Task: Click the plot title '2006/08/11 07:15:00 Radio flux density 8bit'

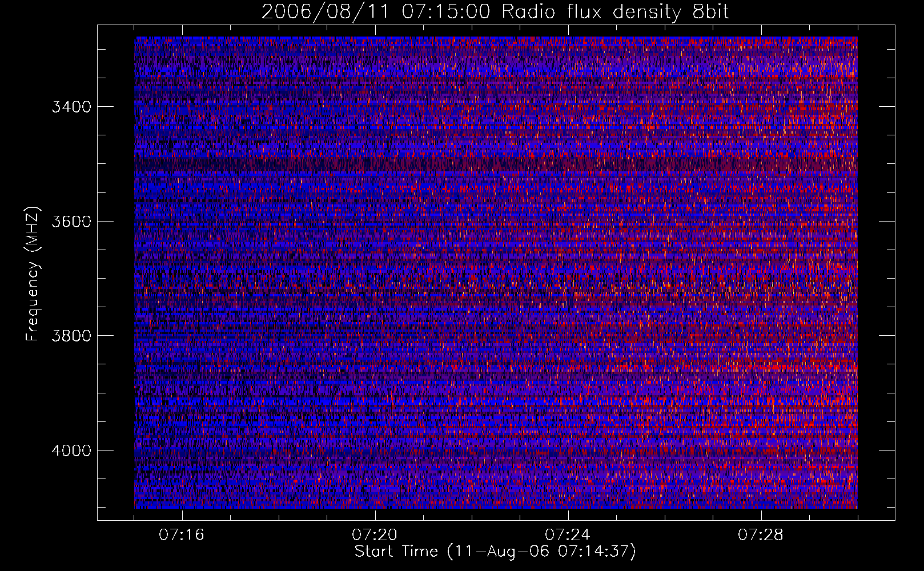Action: [496, 13]
